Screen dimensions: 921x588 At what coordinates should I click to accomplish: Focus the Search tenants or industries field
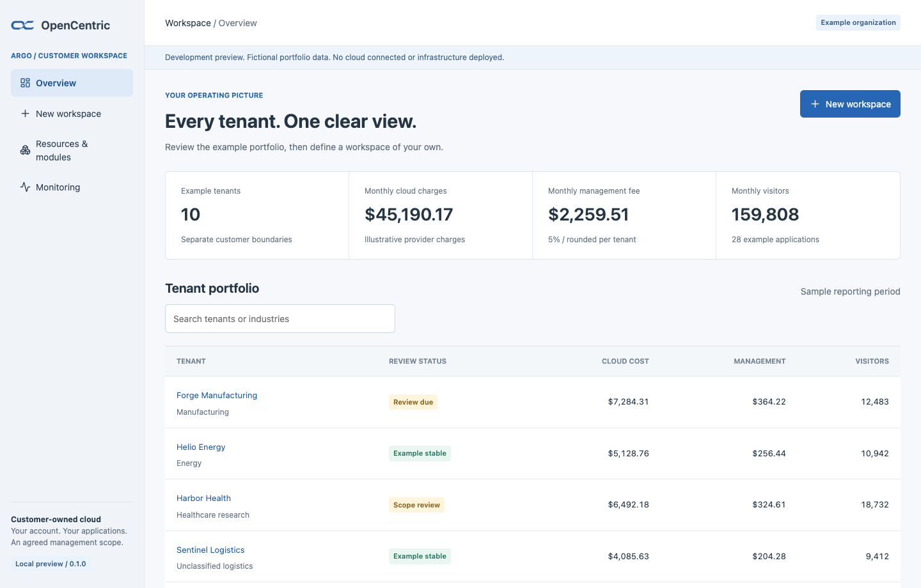pos(280,319)
